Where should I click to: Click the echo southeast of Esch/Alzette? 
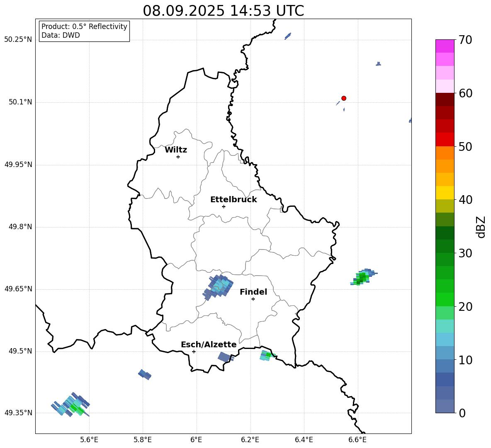pos(226,357)
